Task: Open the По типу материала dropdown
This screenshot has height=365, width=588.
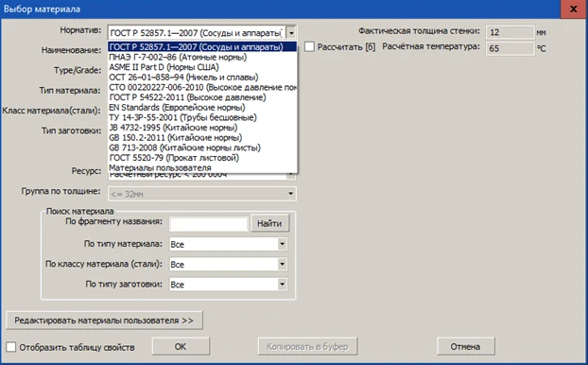Action: pos(282,244)
